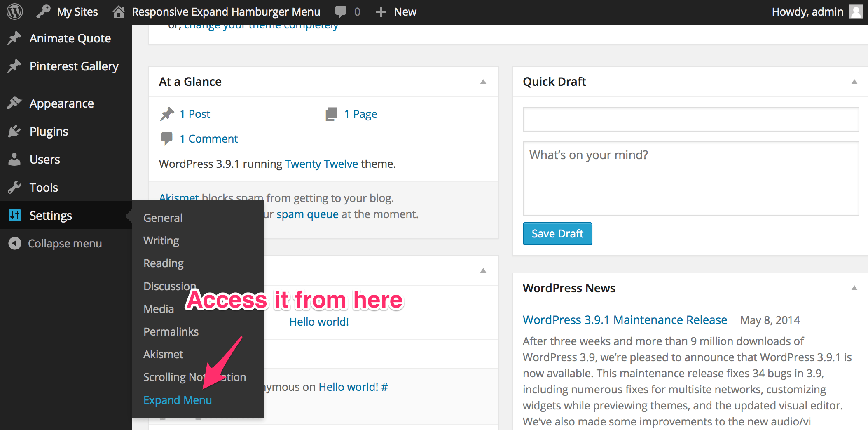
Task: Go to Appearance in sidebar
Action: 62,103
